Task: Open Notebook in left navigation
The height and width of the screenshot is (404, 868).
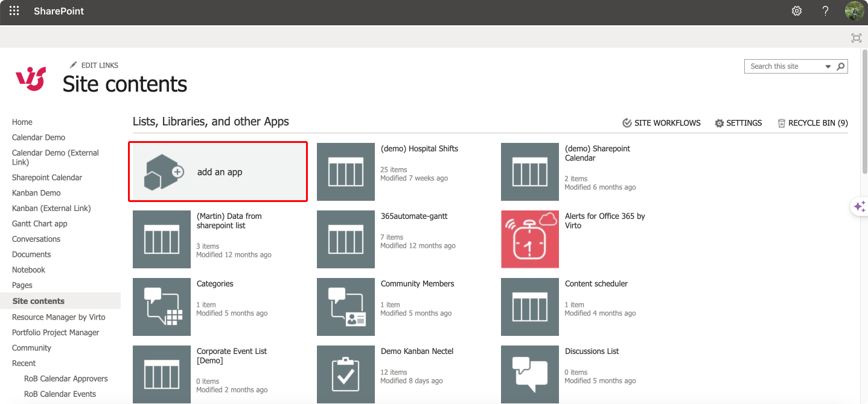Action: point(29,270)
